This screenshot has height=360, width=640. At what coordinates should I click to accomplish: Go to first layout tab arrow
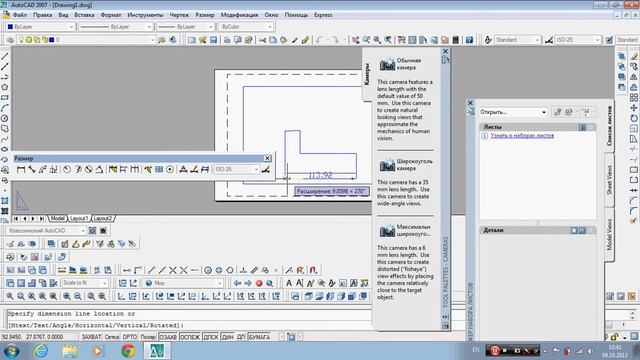point(16,219)
